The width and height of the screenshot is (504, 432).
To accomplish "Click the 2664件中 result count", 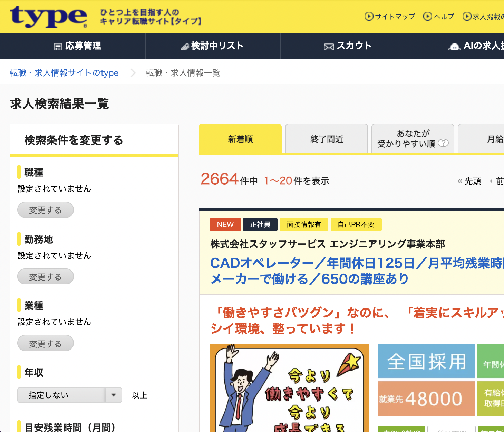I will point(229,179).
